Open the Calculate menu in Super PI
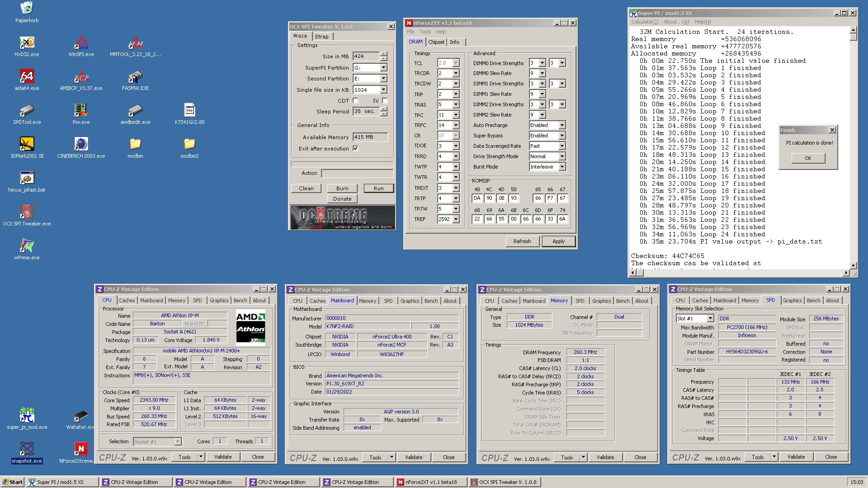Screen dimensions: 868x488 (645, 22)
